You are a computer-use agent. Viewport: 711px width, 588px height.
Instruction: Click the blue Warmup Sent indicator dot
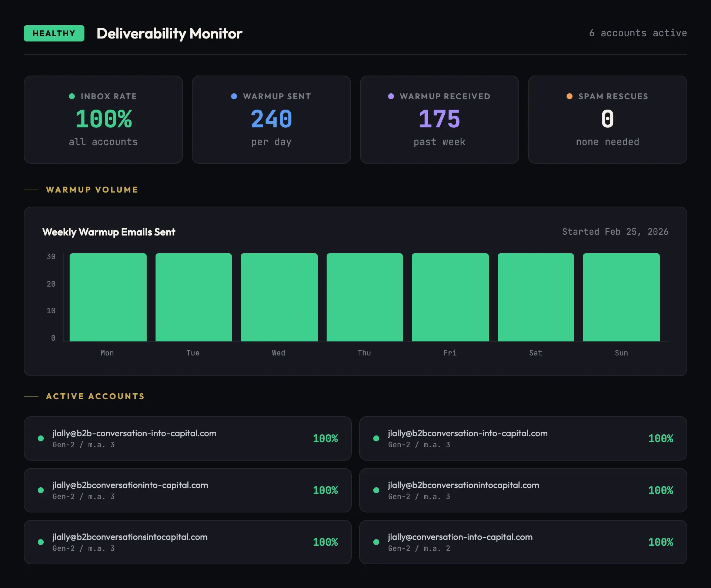click(x=234, y=96)
